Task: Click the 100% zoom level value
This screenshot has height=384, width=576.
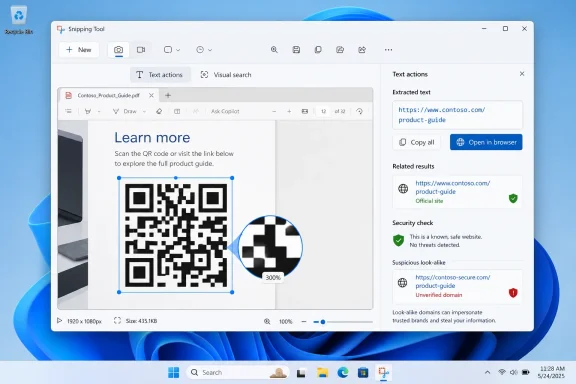Action: tap(285, 322)
